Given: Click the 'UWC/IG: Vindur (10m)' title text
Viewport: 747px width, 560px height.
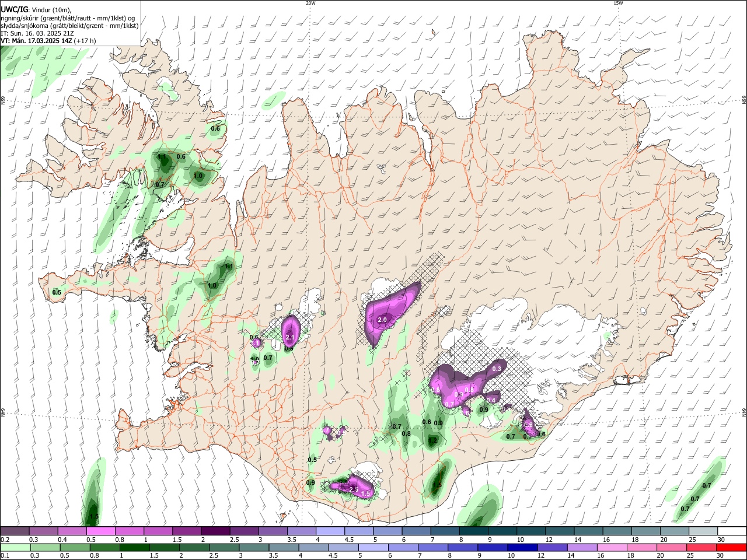Looking at the screenshot, I should (36, 10).
